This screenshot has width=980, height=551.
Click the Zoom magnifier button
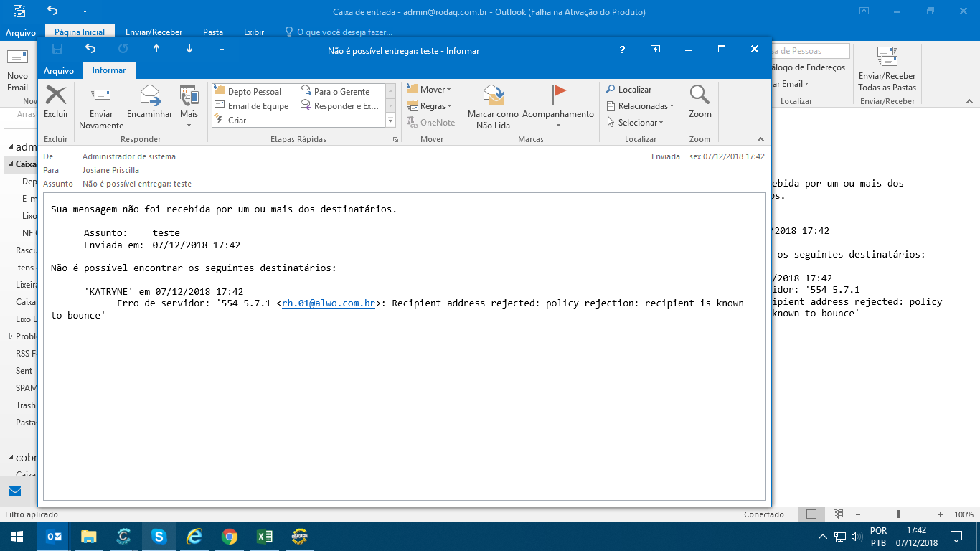pos(699,102)
